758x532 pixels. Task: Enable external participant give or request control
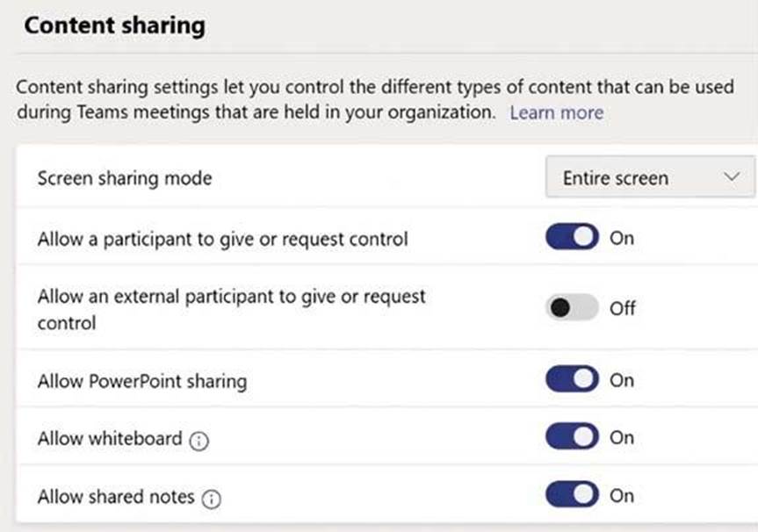pyautogui.click(x=572, y=308)
